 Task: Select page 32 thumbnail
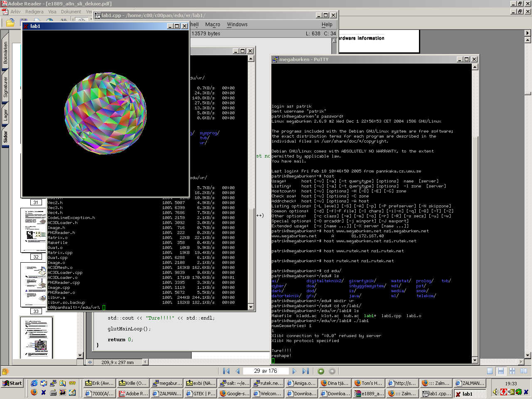[34, 230]
